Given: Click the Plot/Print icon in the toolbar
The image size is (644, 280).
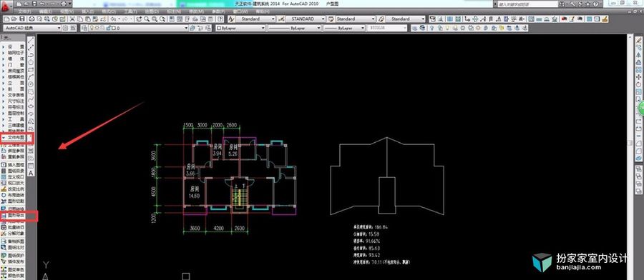Looking at the screenshot, I should [31, 19].
